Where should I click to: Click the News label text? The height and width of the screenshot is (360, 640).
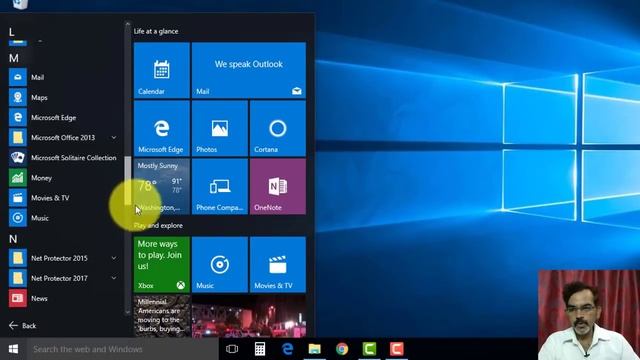click(39, 298)
